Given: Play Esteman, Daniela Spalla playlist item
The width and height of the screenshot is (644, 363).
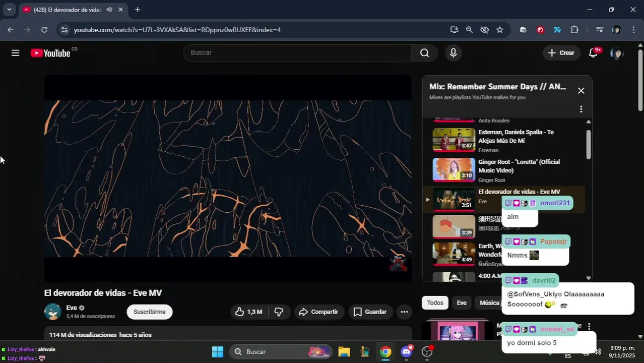Looking at the screenshot, I should (504, 140).
